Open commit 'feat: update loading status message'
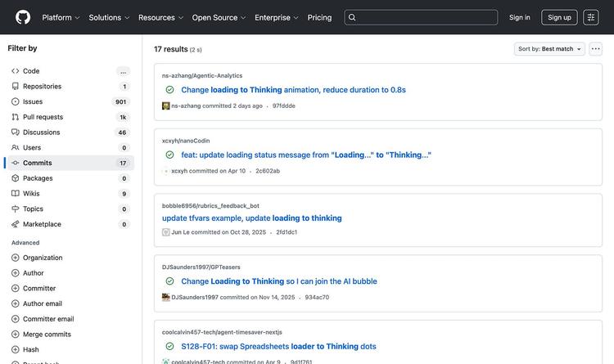Viewport: 614px width, 364px height. click(x=306, y=155)
